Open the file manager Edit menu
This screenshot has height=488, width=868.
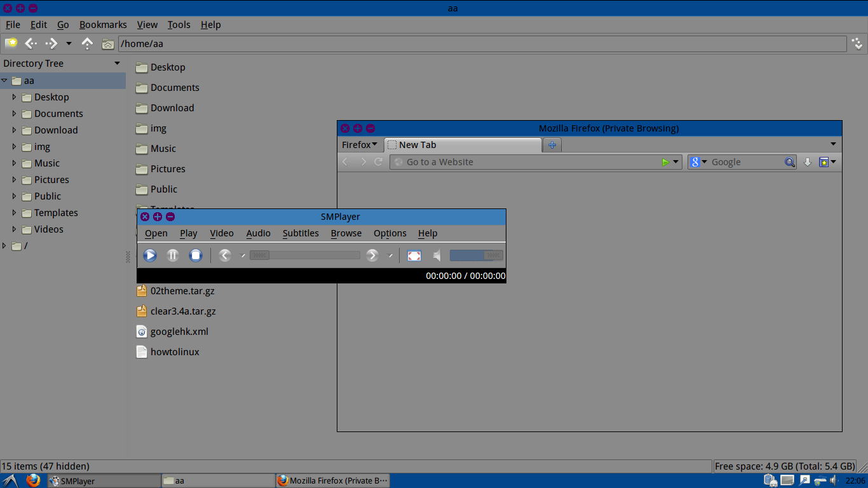point(39,25)
